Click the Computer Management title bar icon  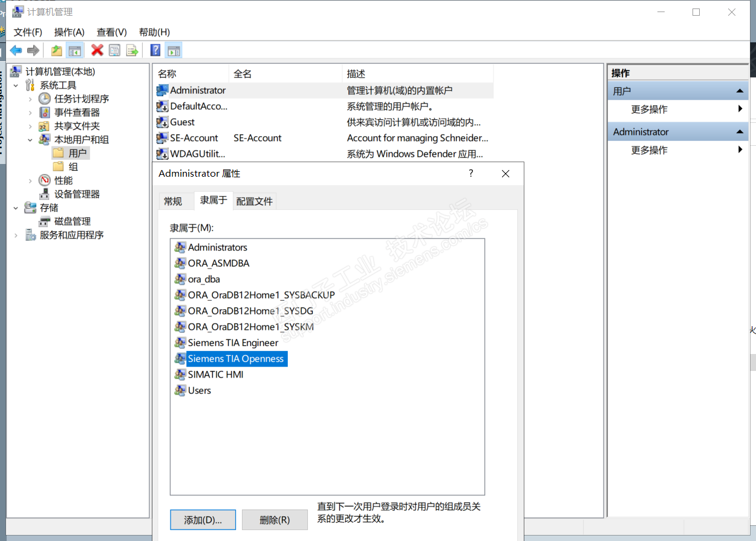tap(18, 11)
